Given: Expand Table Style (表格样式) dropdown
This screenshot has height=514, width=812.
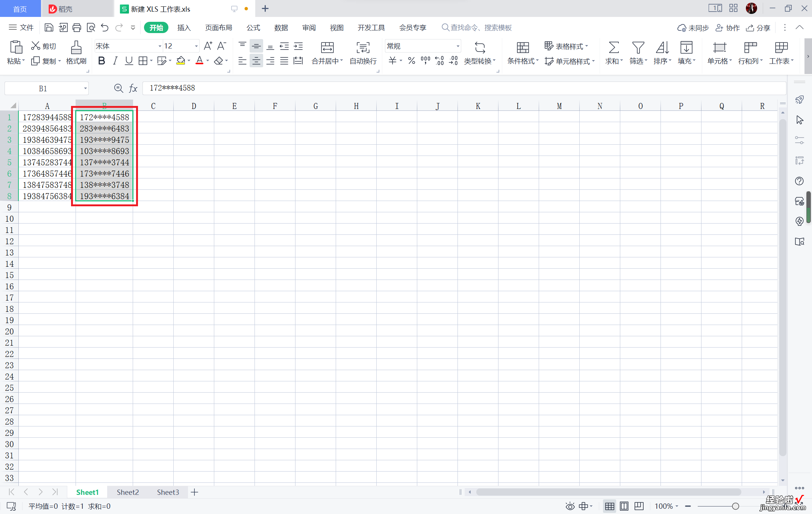Looking at the screenshot, I should pos(586,46).
